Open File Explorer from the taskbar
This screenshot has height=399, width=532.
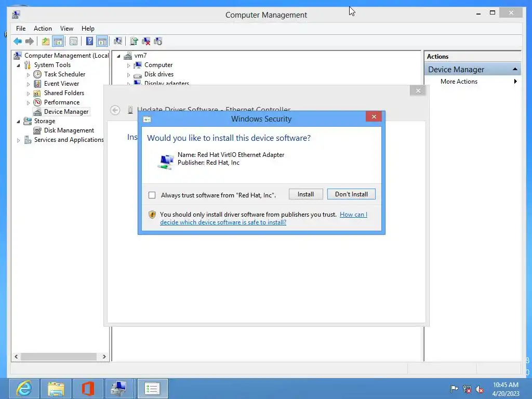[56, 389]
